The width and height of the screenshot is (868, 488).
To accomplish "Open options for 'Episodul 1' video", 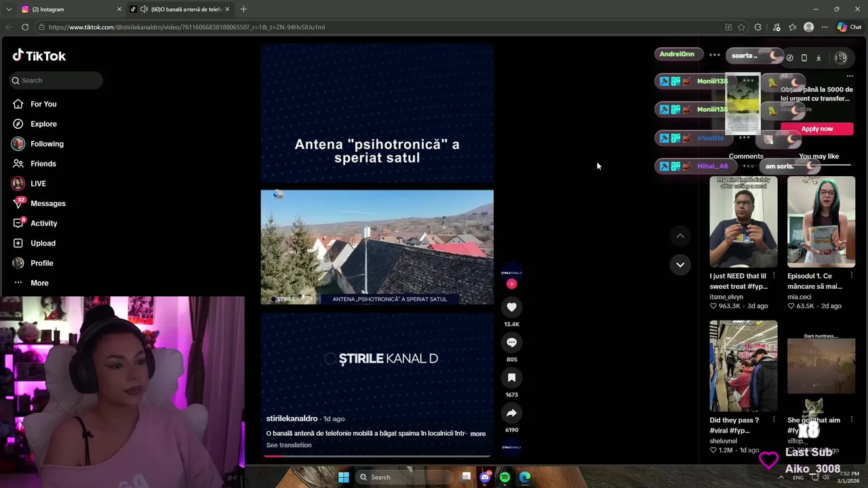I will click(852, 276).
